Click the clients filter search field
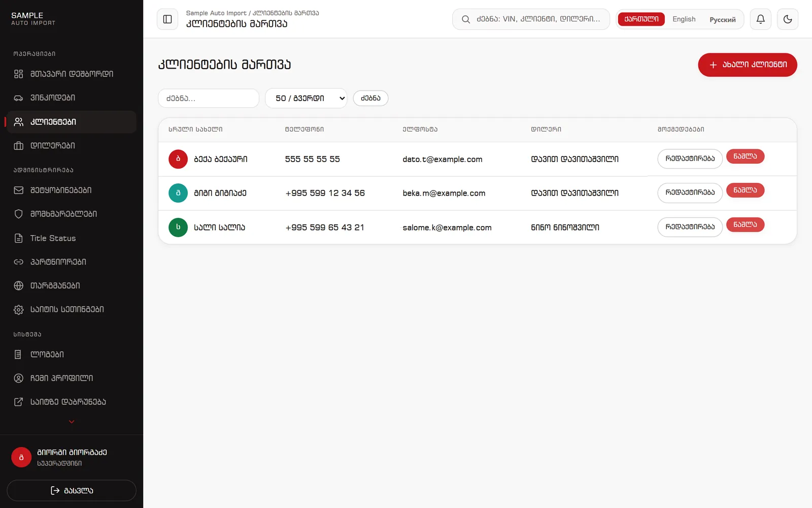812x508 pixels. click(209, 99)
